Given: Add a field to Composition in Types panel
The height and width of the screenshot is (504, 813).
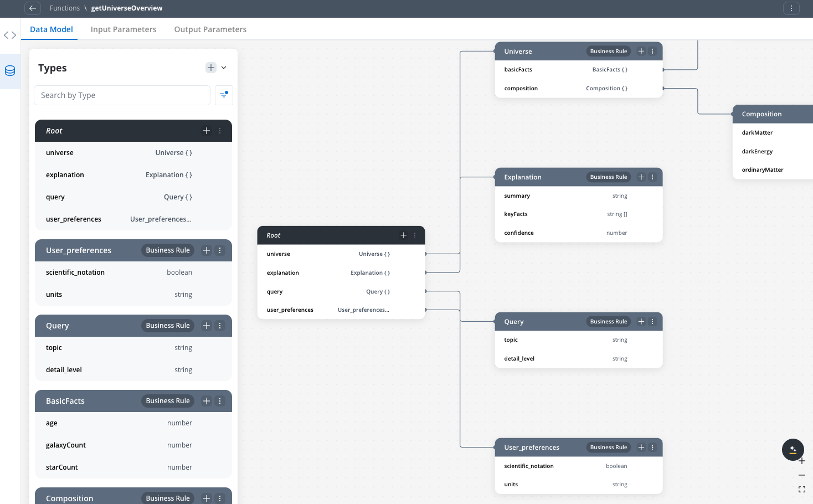Looking at the screenshot, I should pos(207,498).
